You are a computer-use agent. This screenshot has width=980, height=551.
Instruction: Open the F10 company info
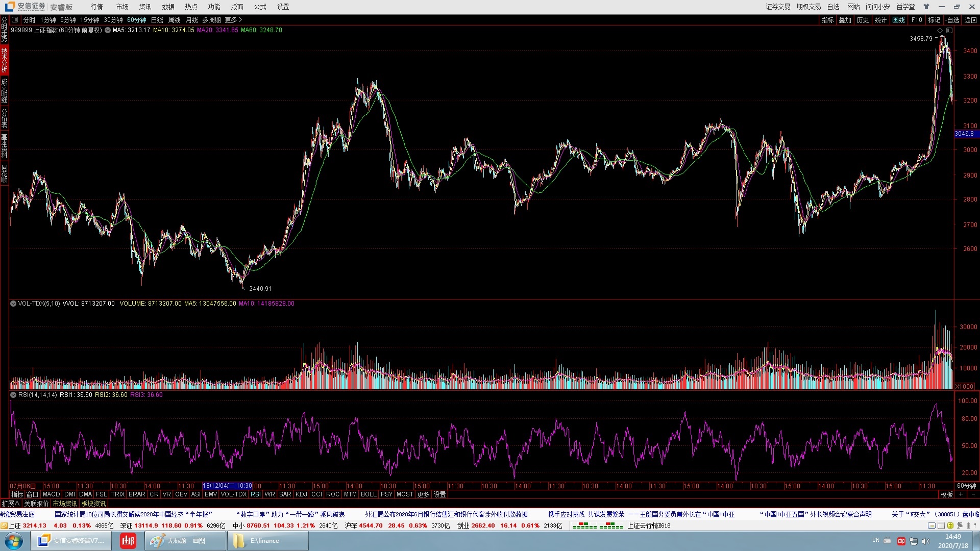pos(917,20)
